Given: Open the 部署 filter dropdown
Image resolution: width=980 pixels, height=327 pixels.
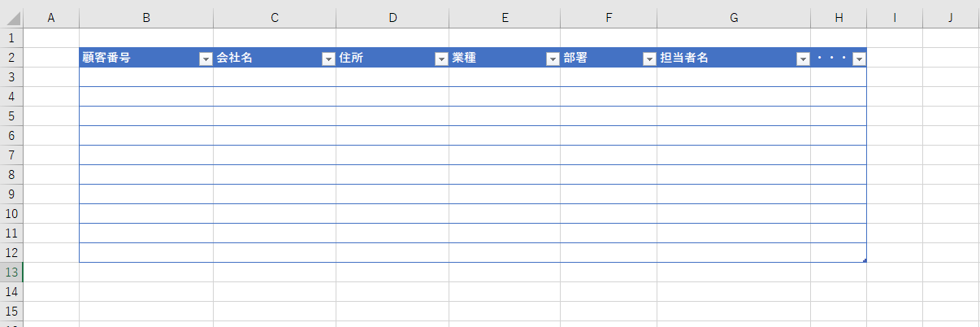Looking at the screenshot, I should click(x=649, y=59).
